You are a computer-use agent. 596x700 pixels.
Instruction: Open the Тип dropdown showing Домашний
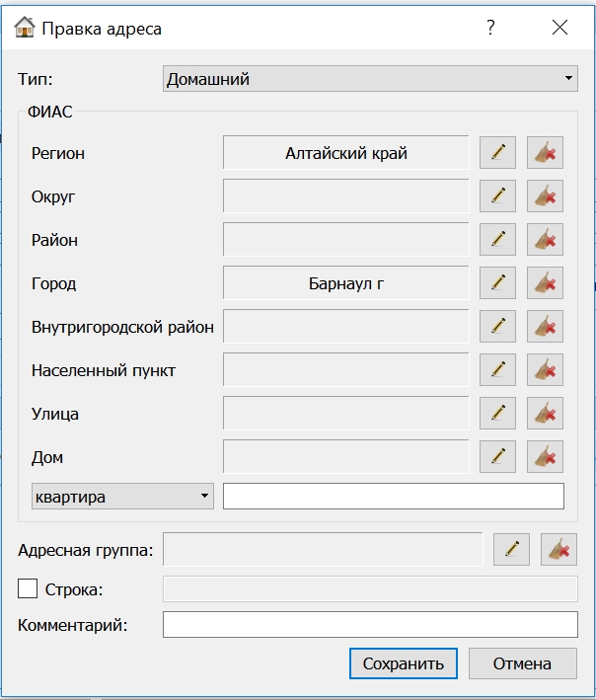(x=370, y=79)
